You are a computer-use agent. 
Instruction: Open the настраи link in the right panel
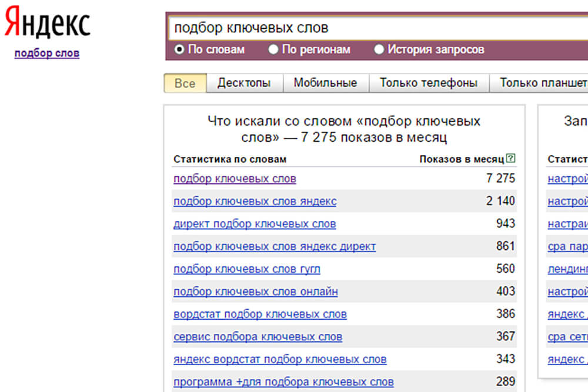[568, 224]
